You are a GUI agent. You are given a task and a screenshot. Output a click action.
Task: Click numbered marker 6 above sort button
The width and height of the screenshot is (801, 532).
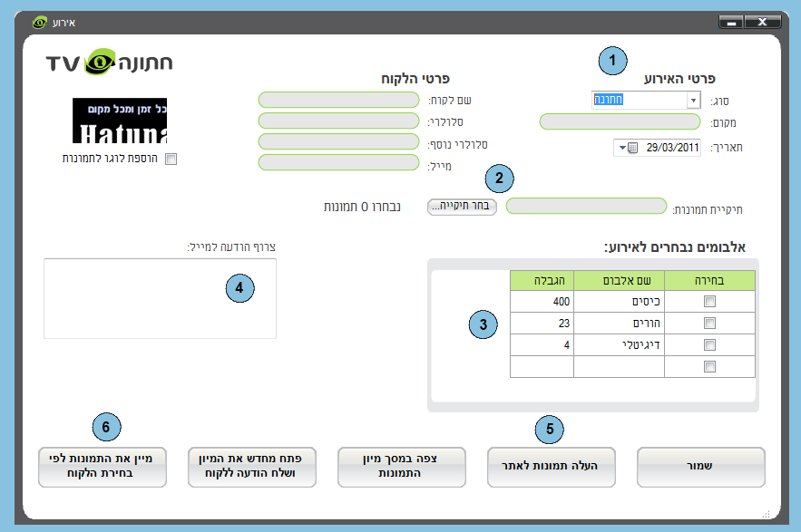107,426
